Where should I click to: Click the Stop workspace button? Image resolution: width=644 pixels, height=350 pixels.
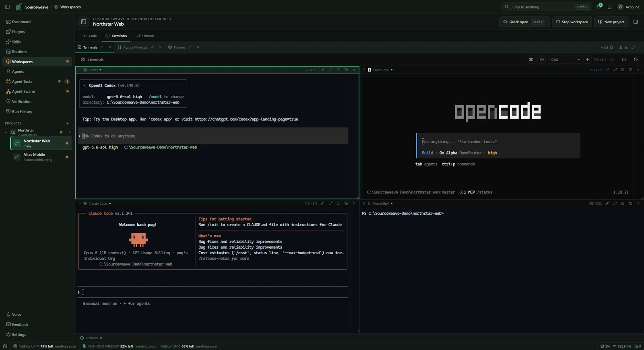(572, 22)
